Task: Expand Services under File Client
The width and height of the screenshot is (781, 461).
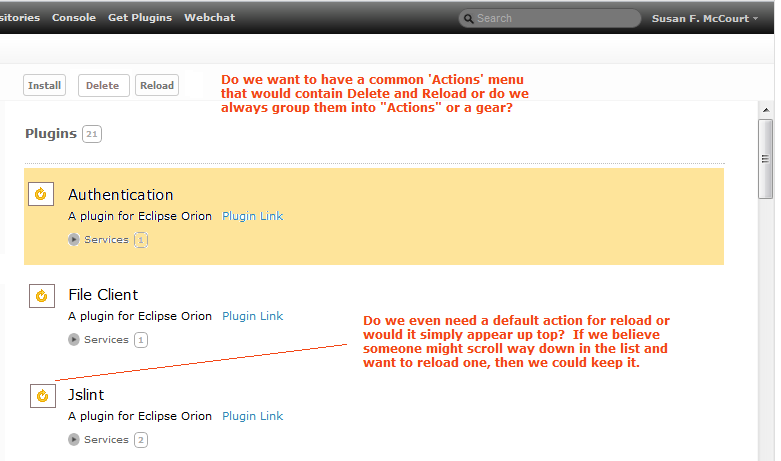Action: pyautogui.click(x=74, y=340)
